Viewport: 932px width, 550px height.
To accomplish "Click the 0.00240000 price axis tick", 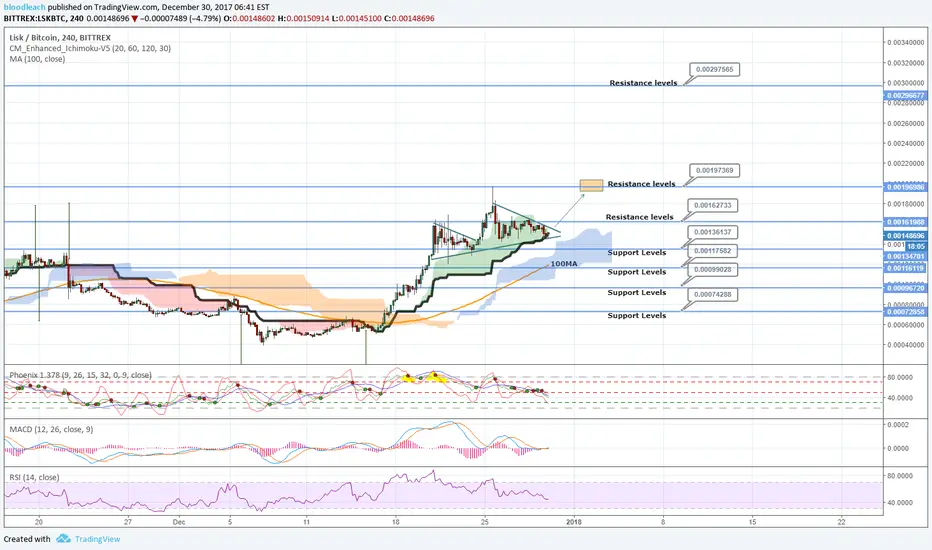I will pyautogui.click(x=906, y=143).
